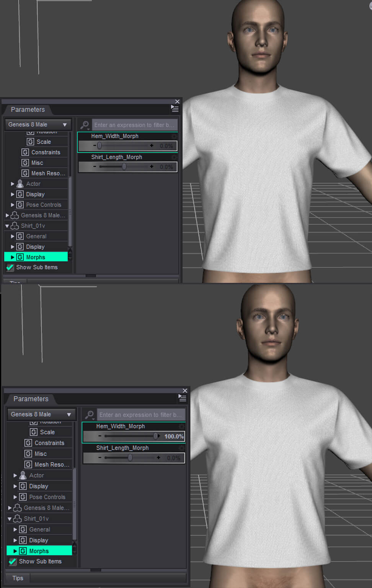The height and width of the screenshot is (588, 372).
Task: Click the Constraints group icon in upper panel
Action: click(x=25, y=152)
